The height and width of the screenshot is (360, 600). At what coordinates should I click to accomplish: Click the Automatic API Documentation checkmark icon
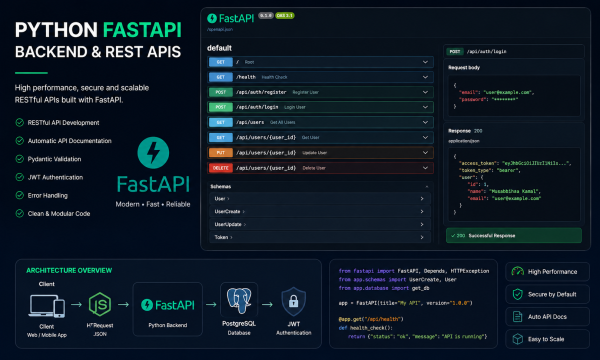point(20,141)
